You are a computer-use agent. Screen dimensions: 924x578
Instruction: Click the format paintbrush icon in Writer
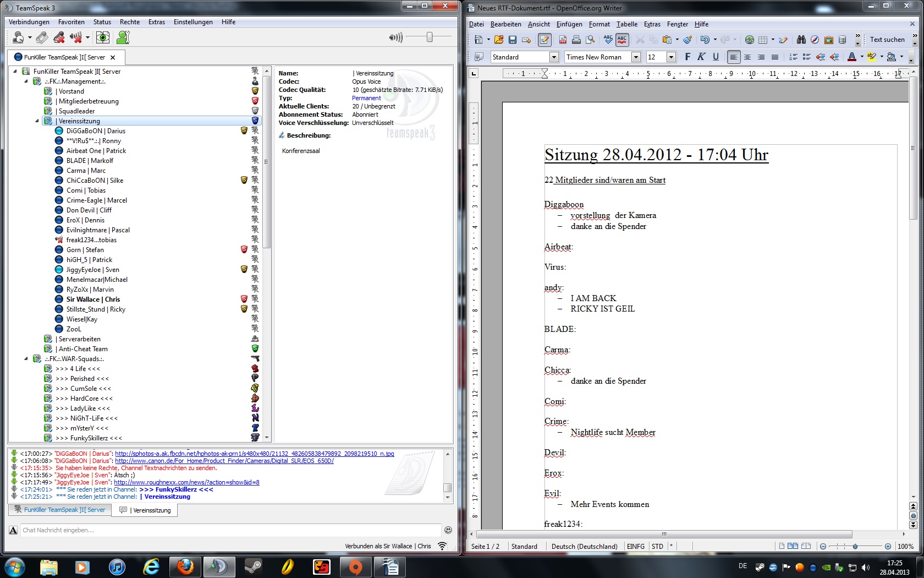[x=687, y=40]
